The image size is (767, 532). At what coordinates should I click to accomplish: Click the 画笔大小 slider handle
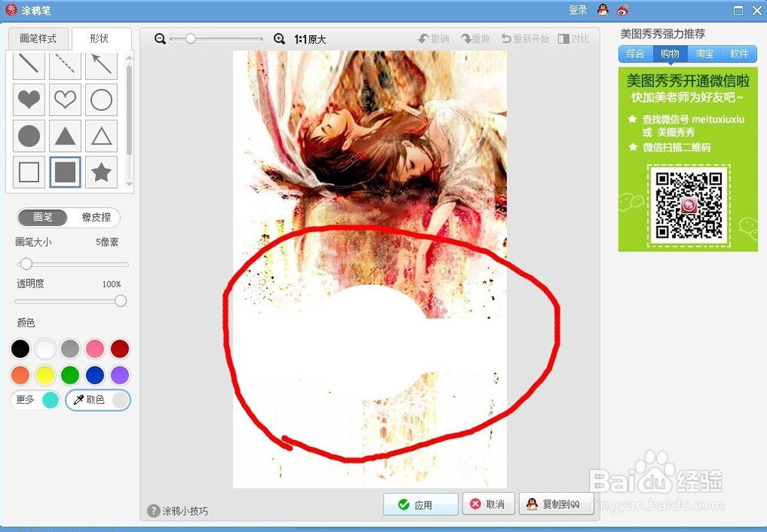click(x=26, y=264)
